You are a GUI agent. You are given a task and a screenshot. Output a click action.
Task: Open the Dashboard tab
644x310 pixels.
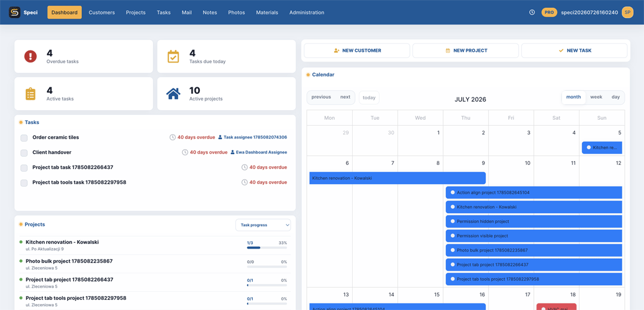pyautogui.click(x=64, y=12)
